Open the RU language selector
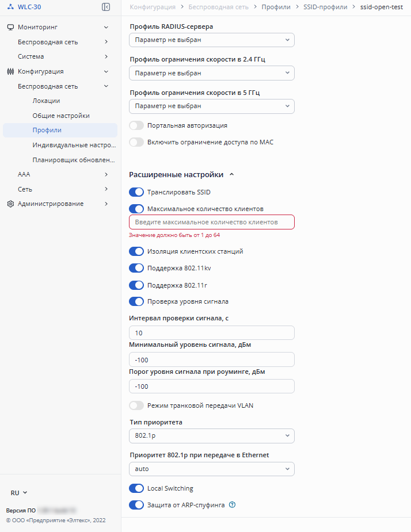The width and height of the screenshot is (411, 532). click(x=18, y=493)
